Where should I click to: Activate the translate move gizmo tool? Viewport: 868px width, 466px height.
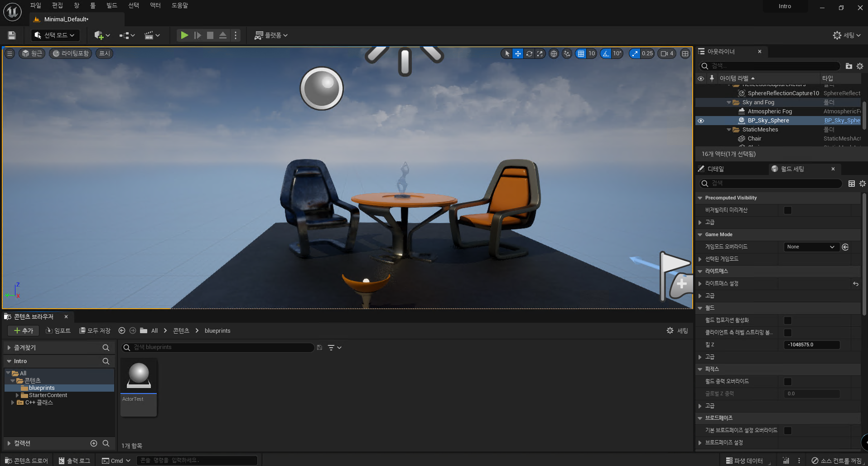(x=518, y=53)
